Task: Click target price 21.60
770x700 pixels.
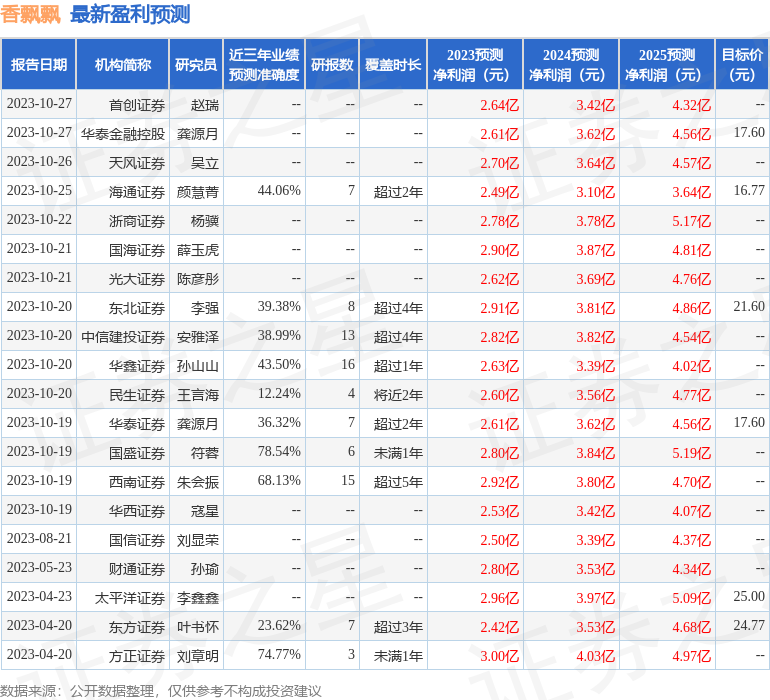Action: [x=749, y=306]
